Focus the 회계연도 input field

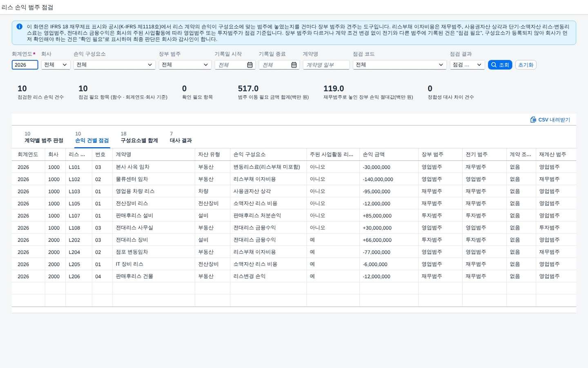25,65
